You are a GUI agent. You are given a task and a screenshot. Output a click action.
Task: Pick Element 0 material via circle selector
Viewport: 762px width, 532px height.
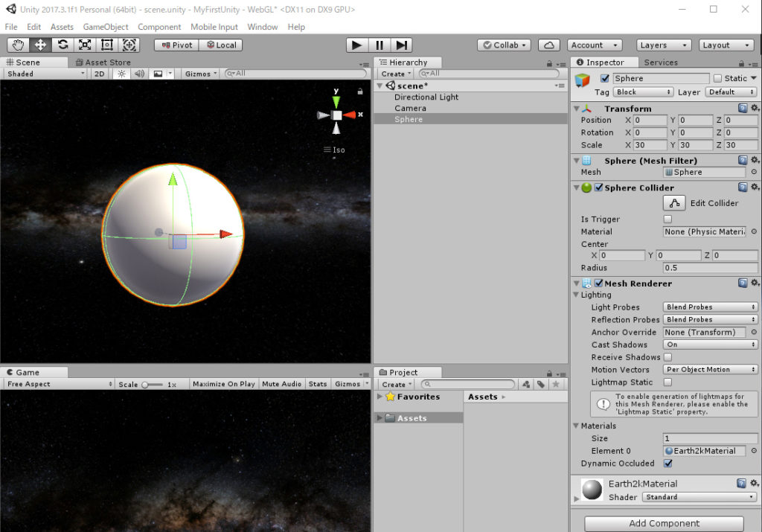click(x=754, y=451)
